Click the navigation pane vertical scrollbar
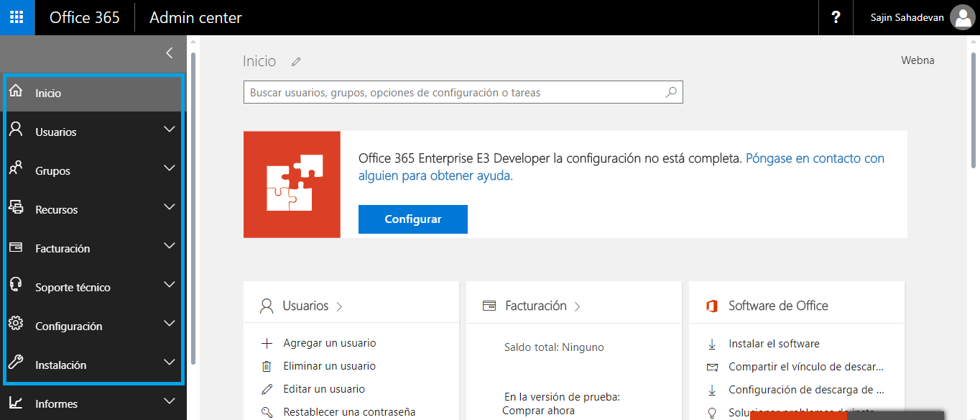The image size is (980, 420). point(193,209)
